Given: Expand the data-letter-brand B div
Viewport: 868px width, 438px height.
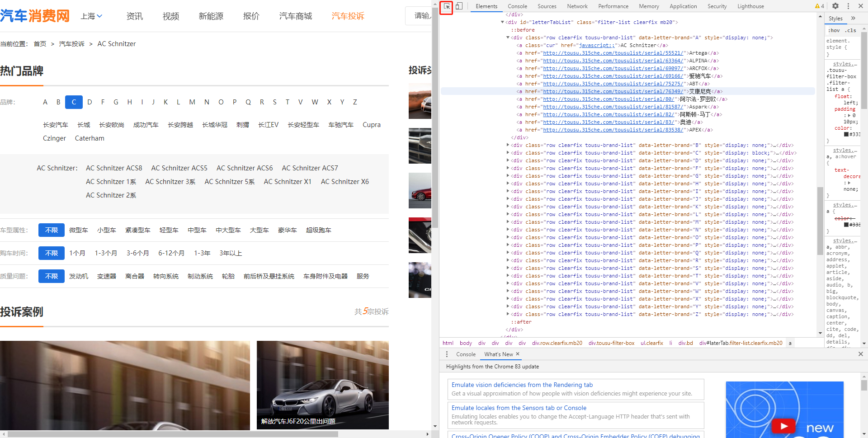Looking at the screenshot, I should [508, 145].
